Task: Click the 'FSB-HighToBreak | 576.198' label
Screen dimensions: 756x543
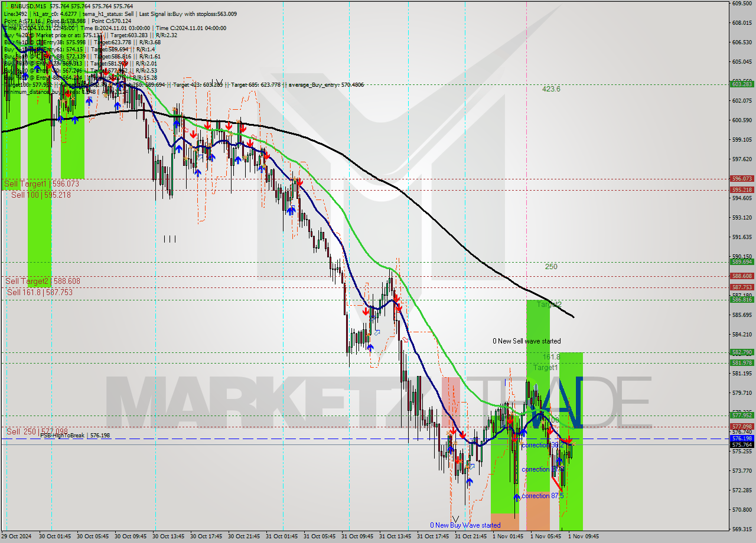Action: click(x=75, y=436)
